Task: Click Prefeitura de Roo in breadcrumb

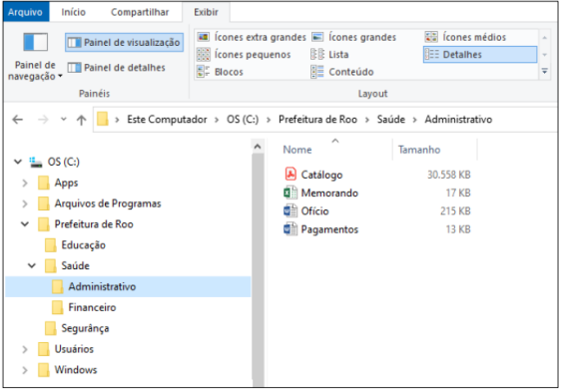Action: [317, 119]
